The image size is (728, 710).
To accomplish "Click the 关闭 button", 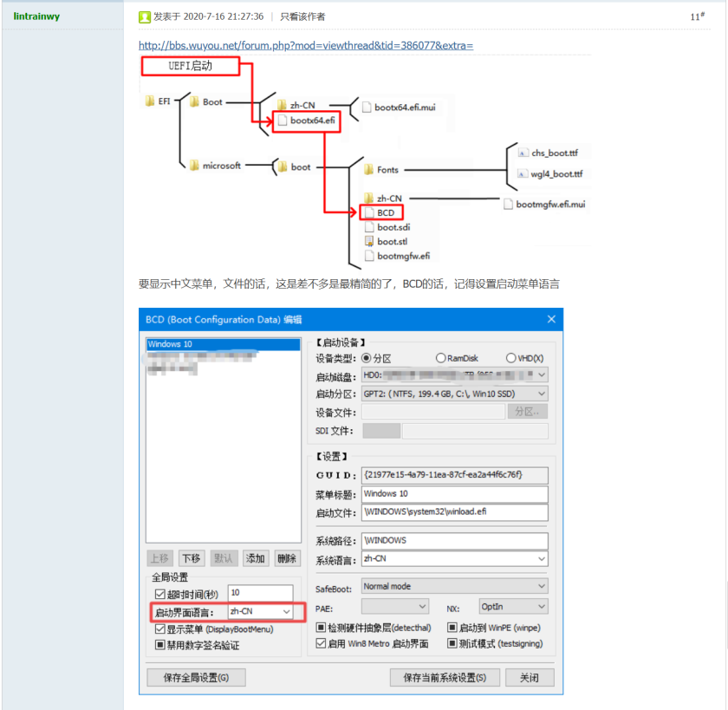I will click(x=530, y=678).
